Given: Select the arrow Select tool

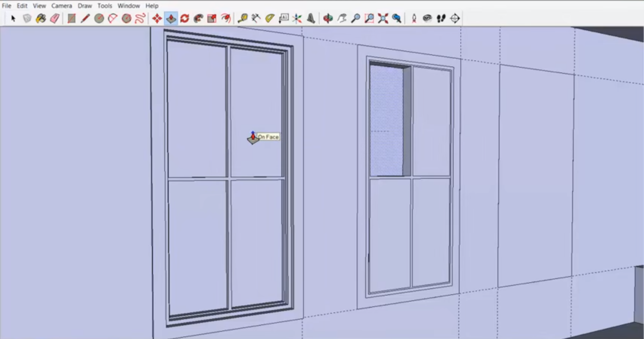Looking at the screenshot, I should (x=13, y=18).
